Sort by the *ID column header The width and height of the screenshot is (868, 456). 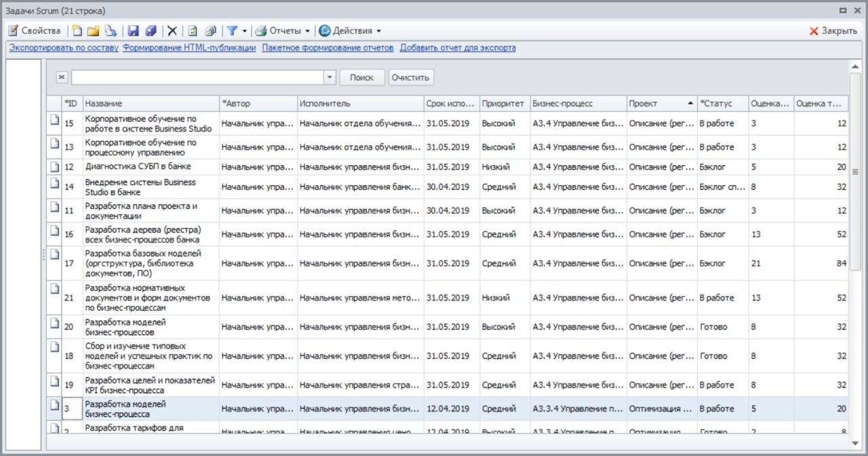(72, 104)
